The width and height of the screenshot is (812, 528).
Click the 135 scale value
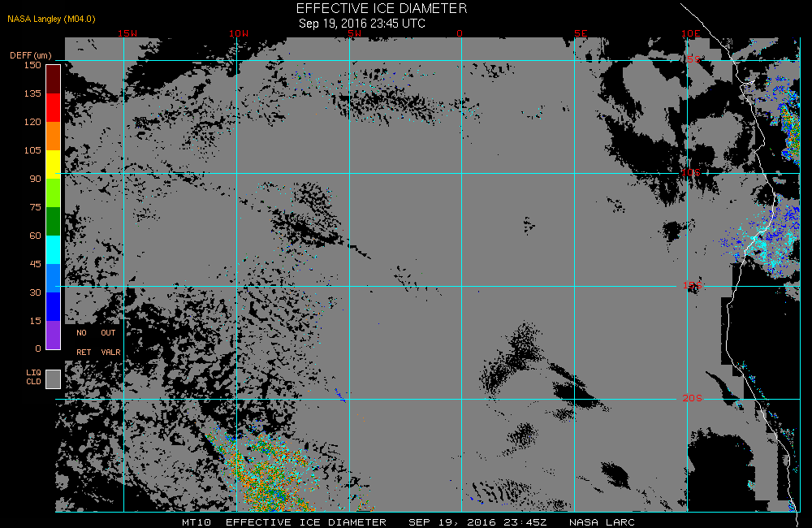pos(32,93)
